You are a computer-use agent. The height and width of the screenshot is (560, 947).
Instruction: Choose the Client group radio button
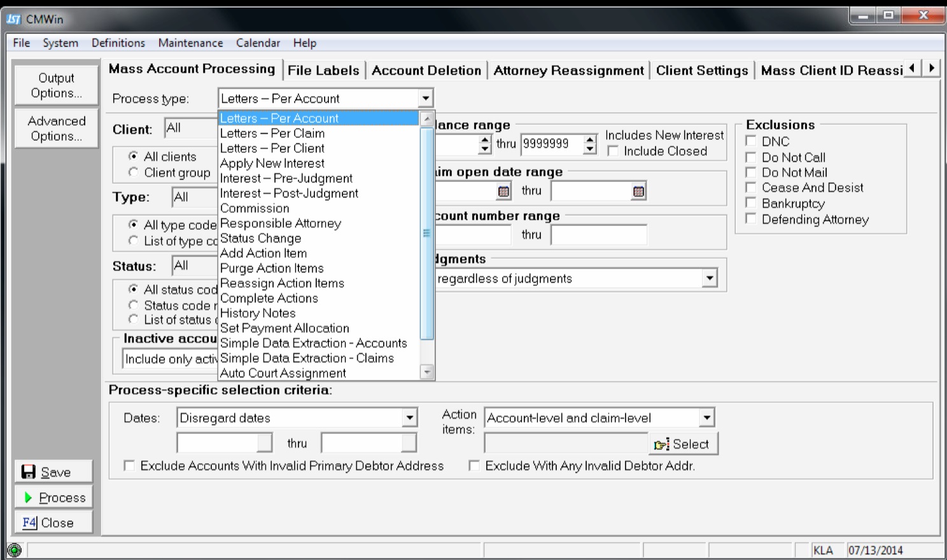133,172
